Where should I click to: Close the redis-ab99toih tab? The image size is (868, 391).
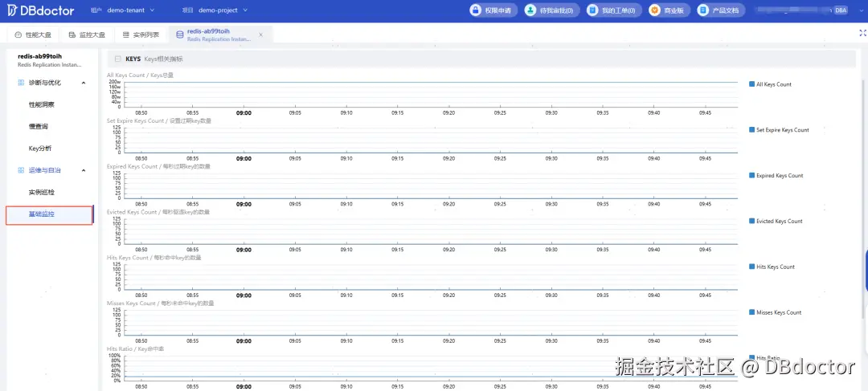pyautogui.click(x=260, y=35)
